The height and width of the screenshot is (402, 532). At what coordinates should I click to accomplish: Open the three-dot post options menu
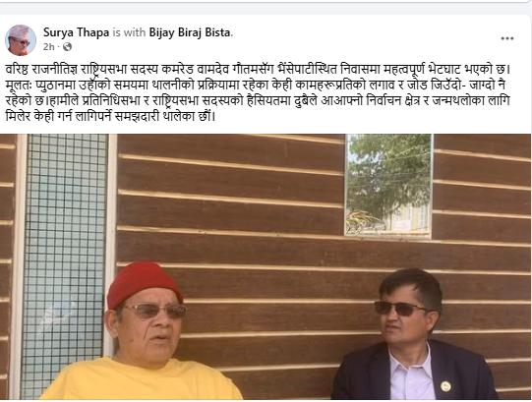coord(506,38)
